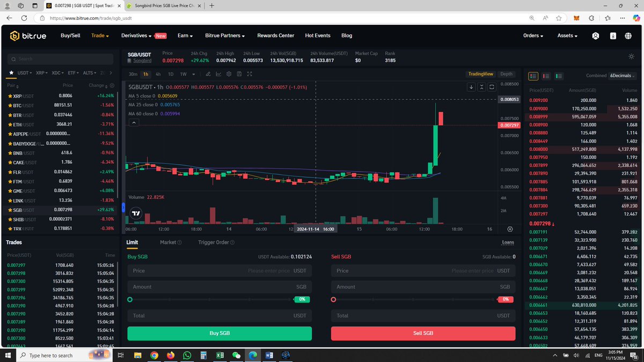Click the download app icon in header

tap(613, 36)
